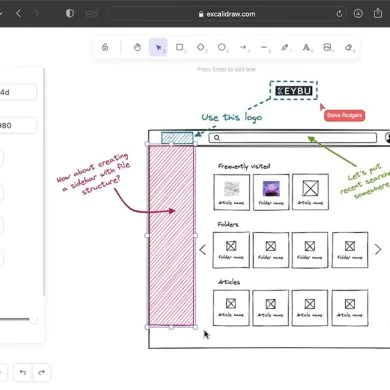Screen dimensions: 390x390
Task: Select the sidebar suggestion handwritten note
Action: click(x=94, y=173)
